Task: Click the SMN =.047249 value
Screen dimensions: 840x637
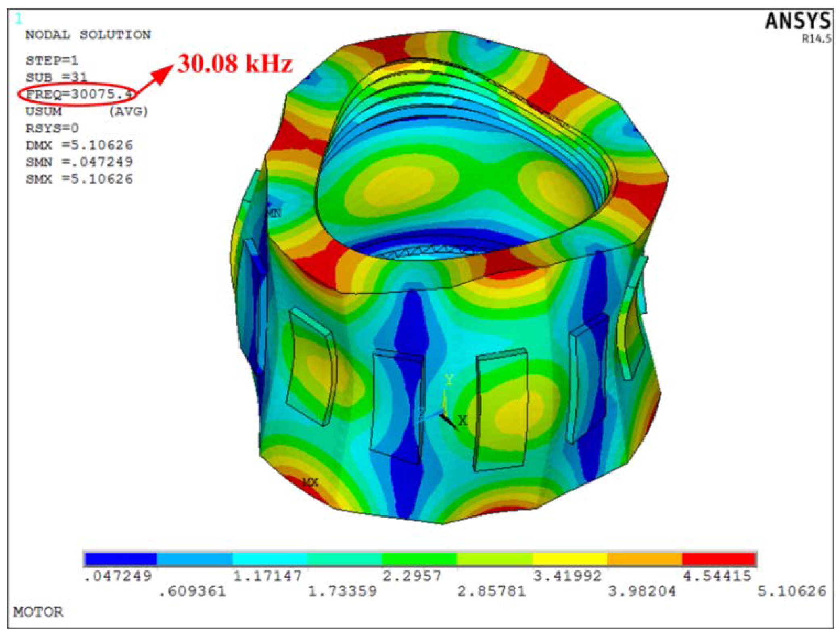Action: tap(79, 162)
